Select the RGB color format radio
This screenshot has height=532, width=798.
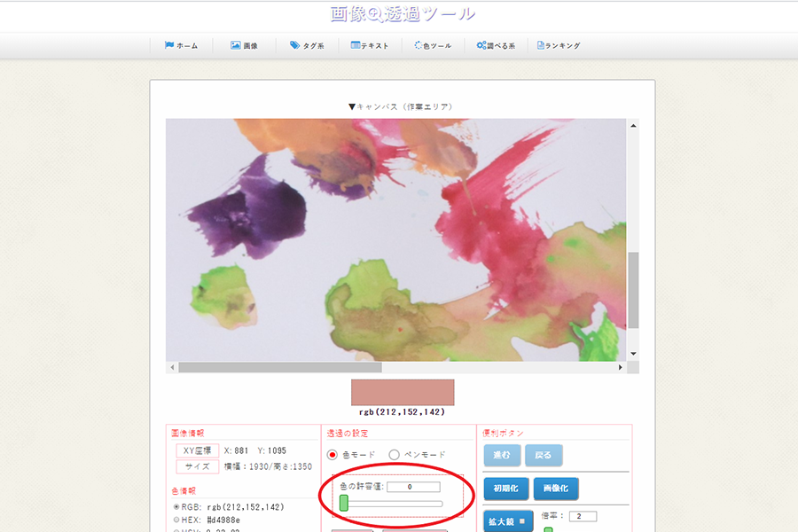(176, 507)
